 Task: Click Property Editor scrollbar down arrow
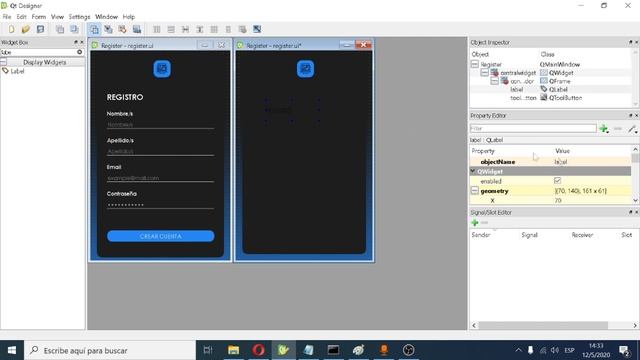635,200
